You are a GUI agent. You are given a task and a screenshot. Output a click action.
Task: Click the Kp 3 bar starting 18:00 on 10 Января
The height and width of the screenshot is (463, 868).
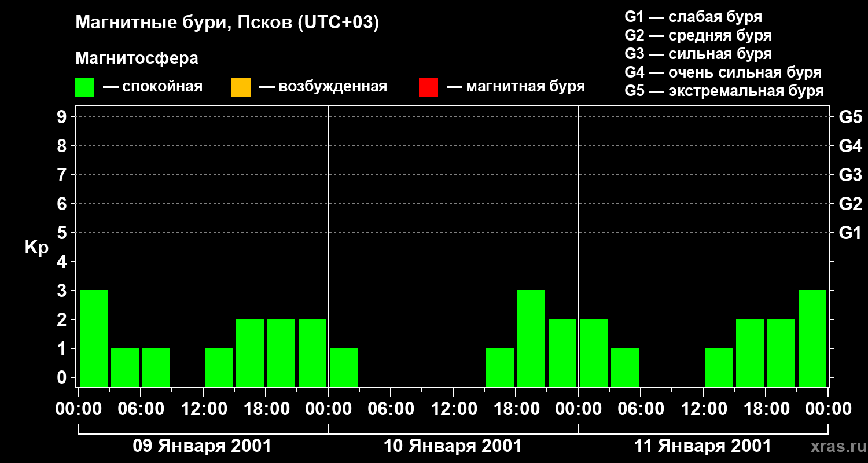coord(531,338)
